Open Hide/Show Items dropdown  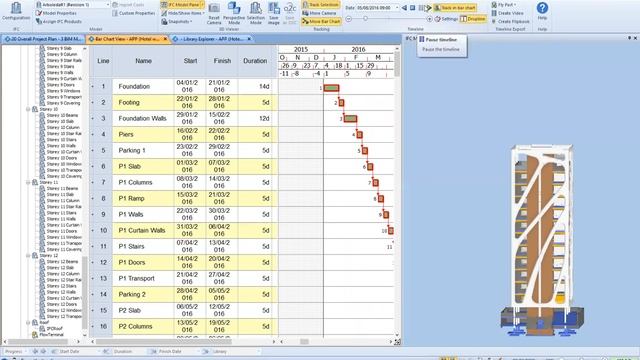coord(182,13)
